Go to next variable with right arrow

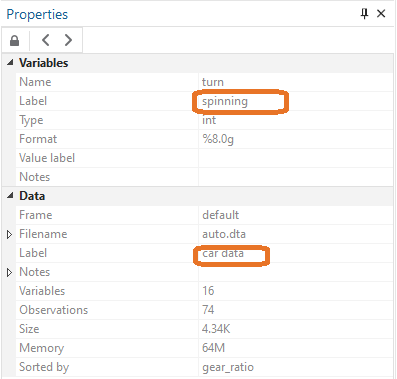click(68, 40)
